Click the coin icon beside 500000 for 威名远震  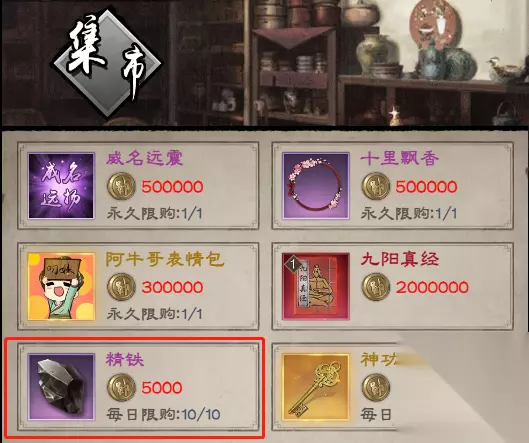[121, 186]
